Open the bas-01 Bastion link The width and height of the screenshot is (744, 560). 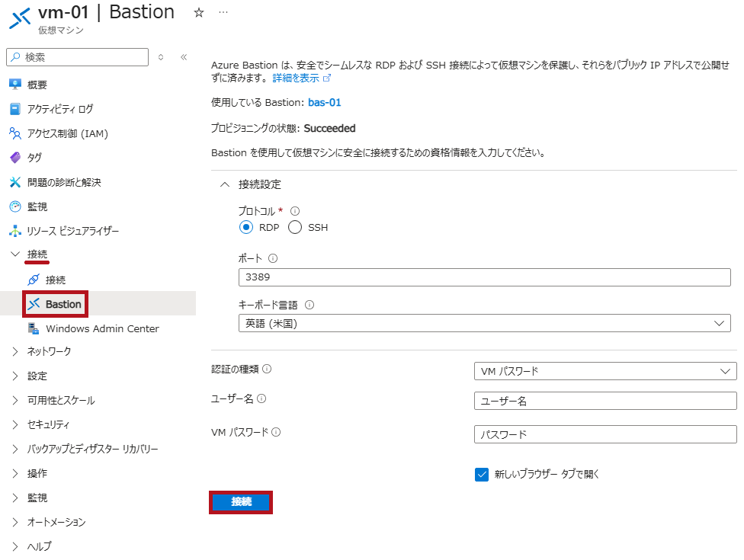pyautogui.click(x=325, y=102)
